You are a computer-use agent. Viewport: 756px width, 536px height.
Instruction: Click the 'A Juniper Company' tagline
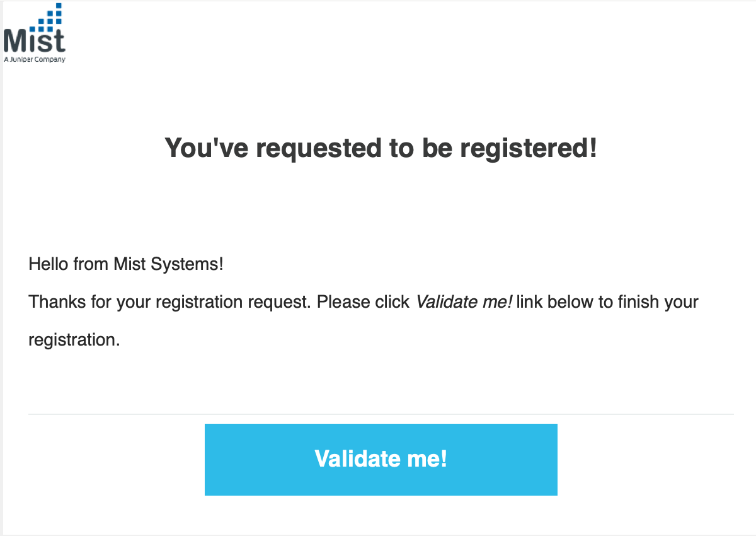[34, 60]
